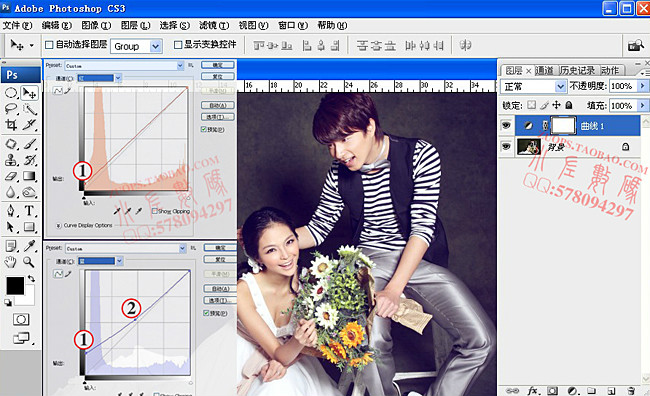Change screen mode button in toolbox
Image resolution: width=650 pixels, height=396 pixels.
(21, 338)
